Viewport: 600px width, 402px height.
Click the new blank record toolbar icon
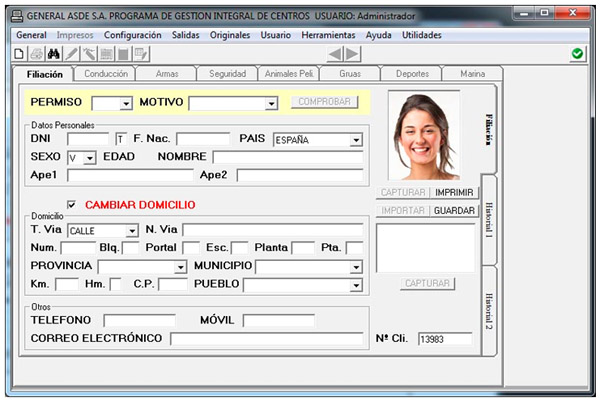click(x=20, y=53)
